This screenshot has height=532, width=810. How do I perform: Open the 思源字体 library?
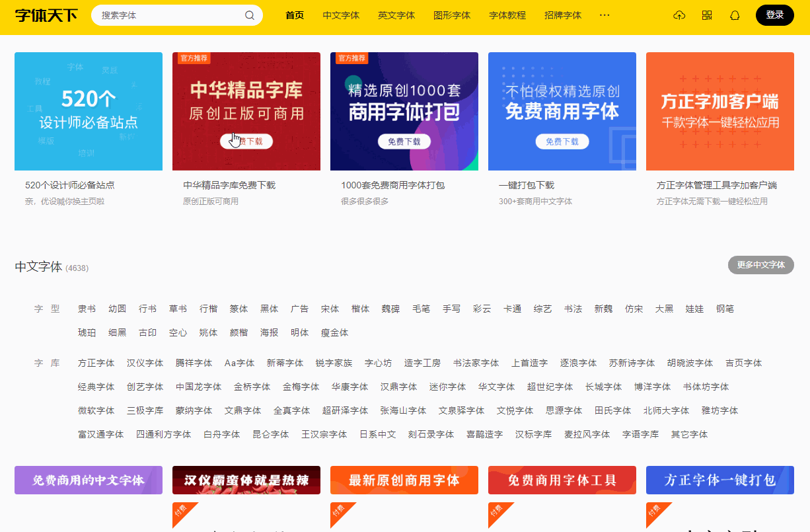click(564, 410)
